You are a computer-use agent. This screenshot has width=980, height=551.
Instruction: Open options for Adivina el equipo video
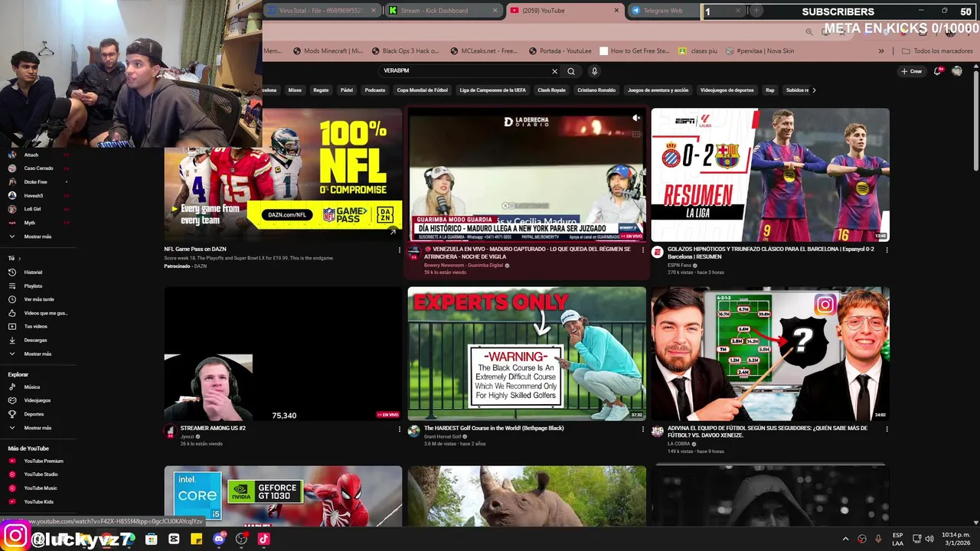887,429
